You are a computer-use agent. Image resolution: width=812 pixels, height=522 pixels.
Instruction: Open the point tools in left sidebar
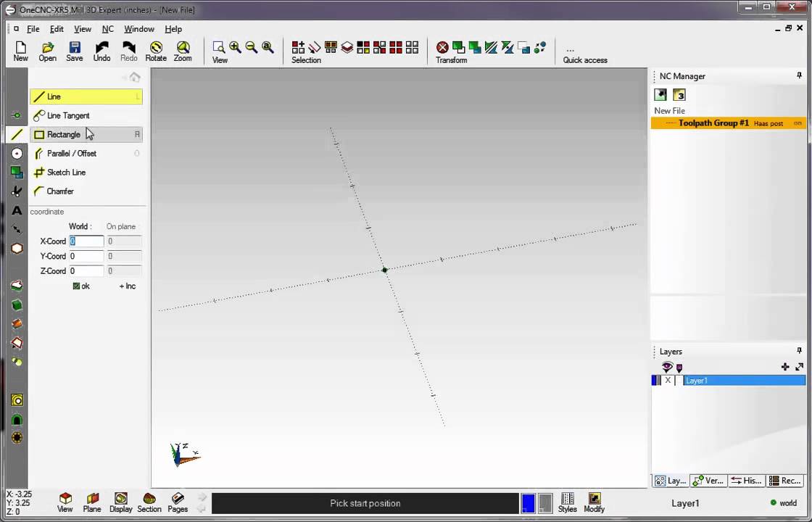tap(17, 115)
